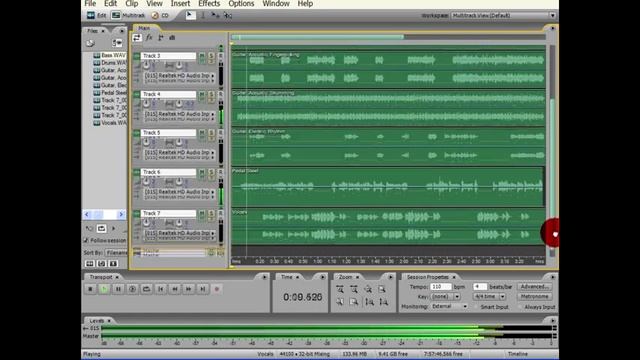
Task: Click the Inputs/Outputs view icon
Action: [x=137, y=38]
